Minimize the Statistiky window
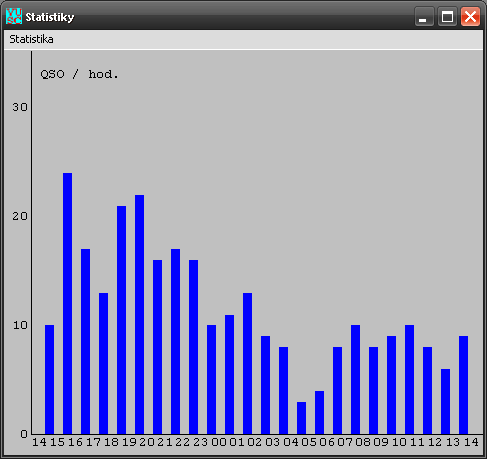 (424, 16)
